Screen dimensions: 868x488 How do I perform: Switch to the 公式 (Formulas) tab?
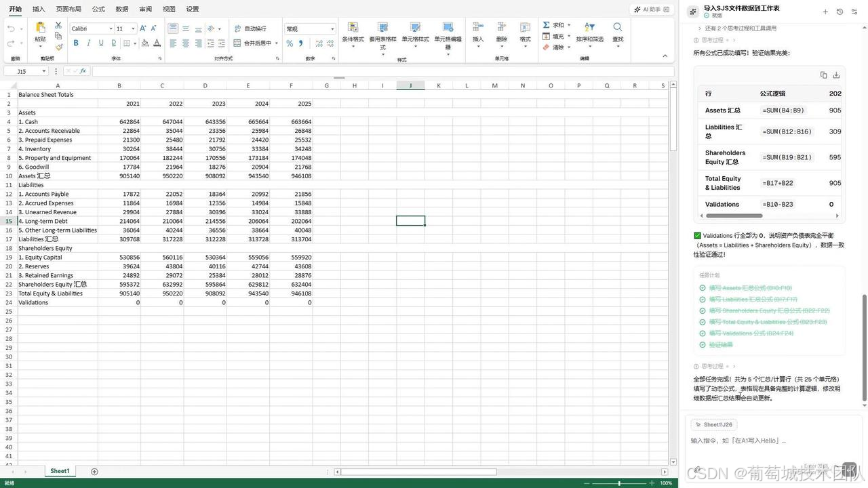tap(98, 9)
